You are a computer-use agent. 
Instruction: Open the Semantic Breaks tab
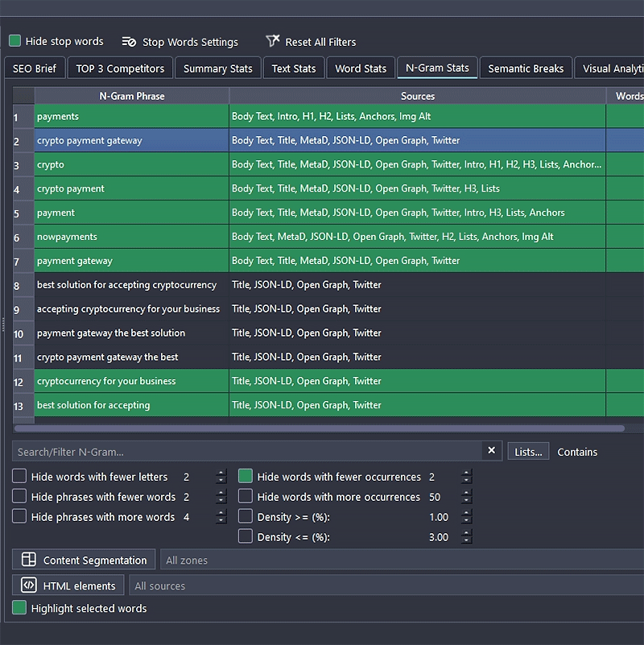(x=526, y=68)
